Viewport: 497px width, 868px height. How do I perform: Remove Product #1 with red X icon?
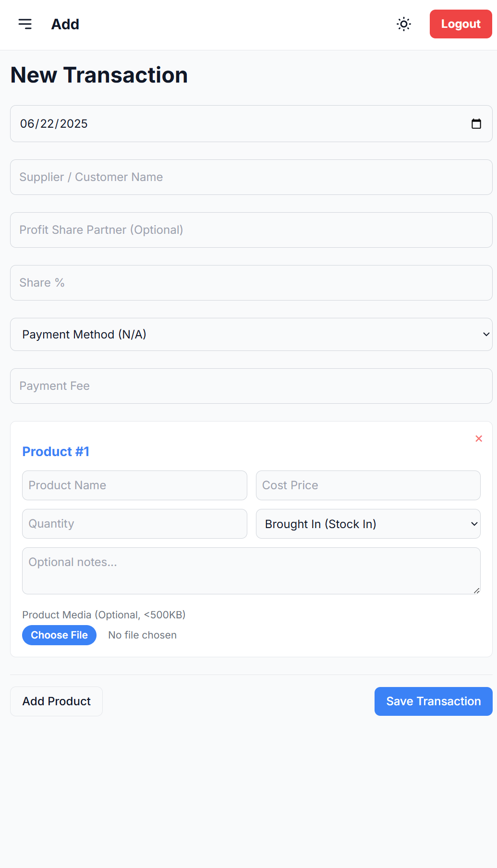[479, 438]
